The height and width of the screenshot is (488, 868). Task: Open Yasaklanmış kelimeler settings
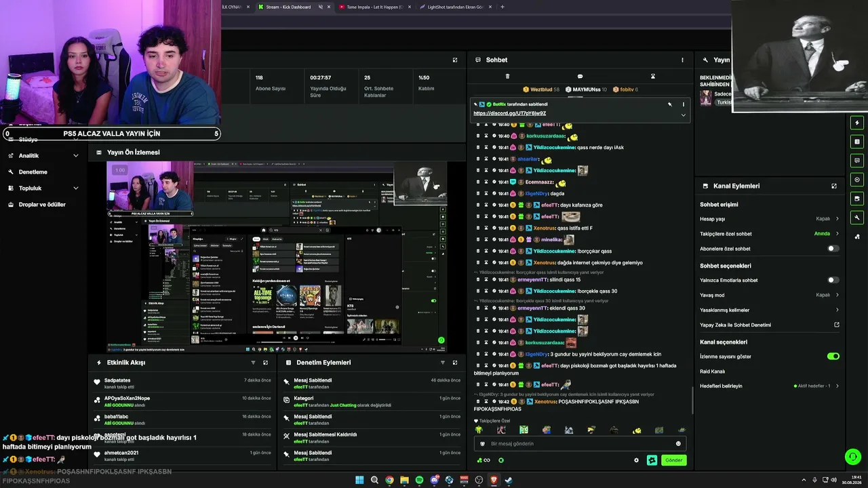point(770,310)
